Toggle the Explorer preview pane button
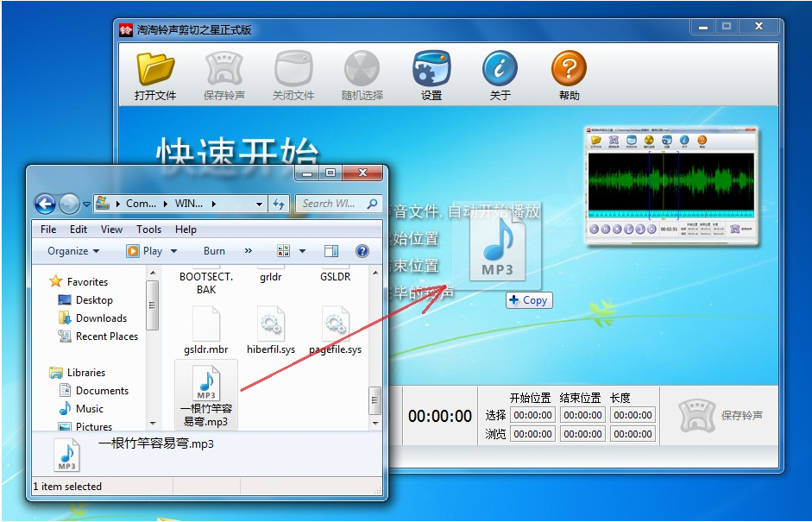 pos(331,251)
